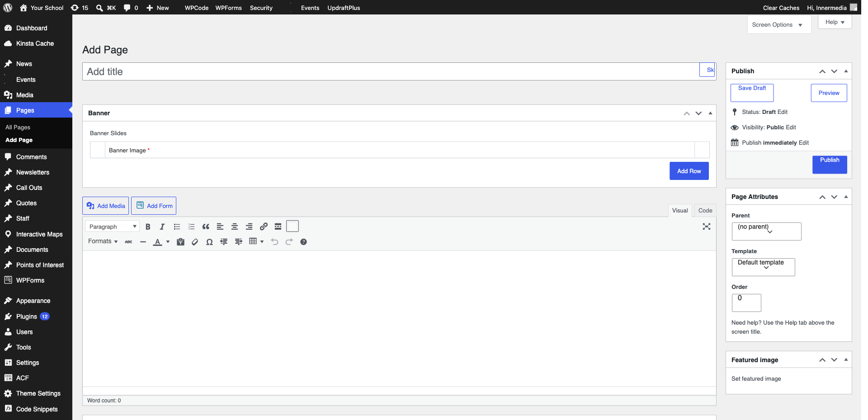Toggle bold formatting in the editor toolbar
This screenshot has height=420, width=868.
[148, 227]
